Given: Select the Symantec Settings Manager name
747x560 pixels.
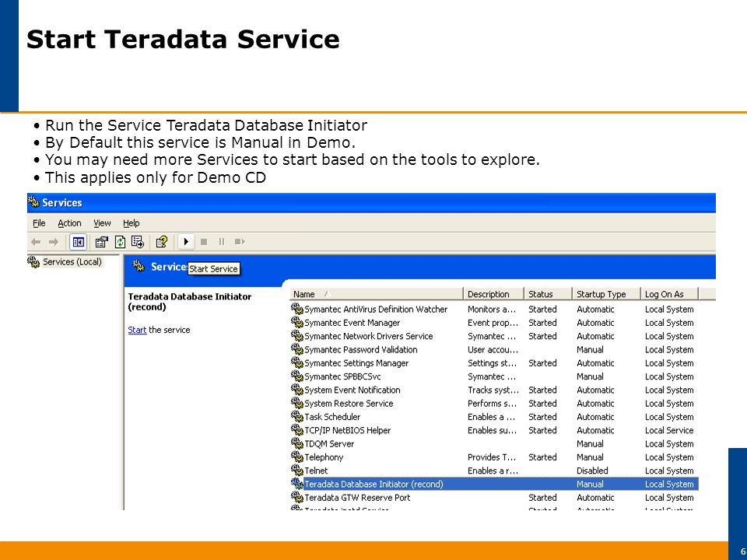Looking at the screenshot, I should pyautogui.click(x=356, y=363).
